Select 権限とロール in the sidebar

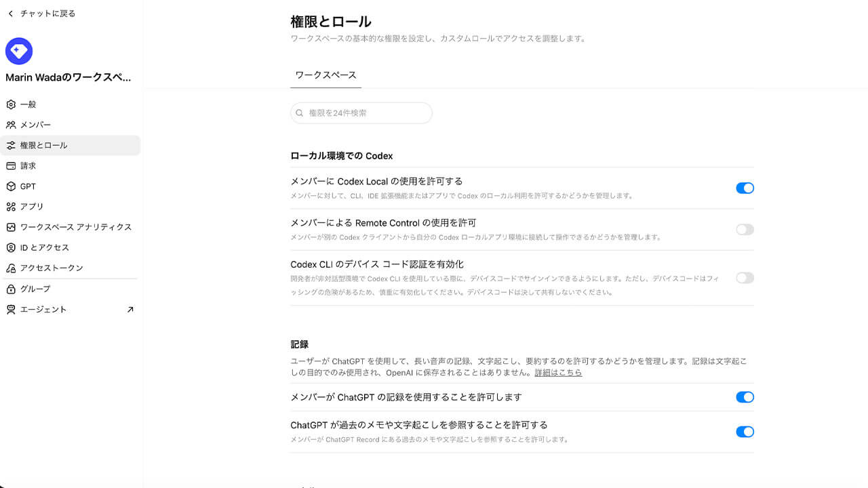(71, 145)
